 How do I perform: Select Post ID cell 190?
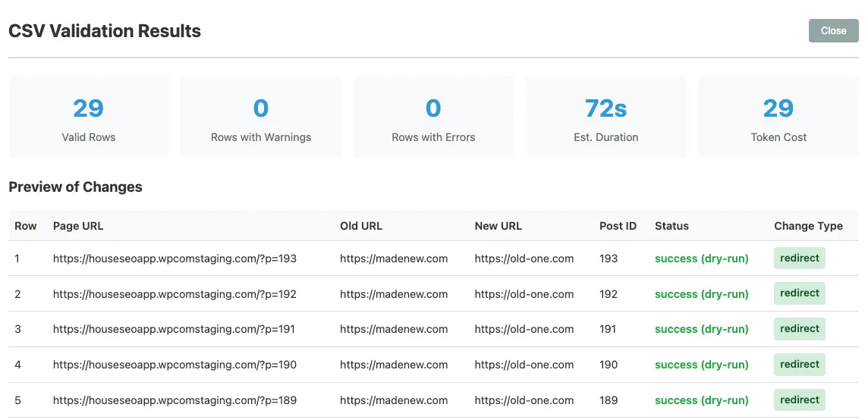[x=609, y=365]
